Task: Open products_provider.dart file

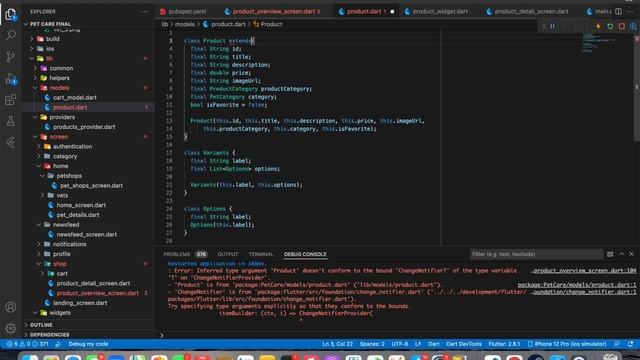Action: (x=84, y=127)
